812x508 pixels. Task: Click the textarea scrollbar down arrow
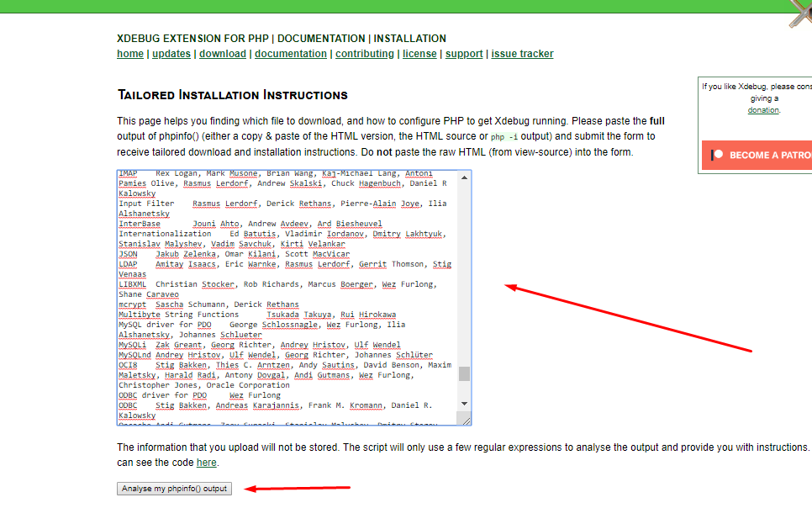coord(464,404)
